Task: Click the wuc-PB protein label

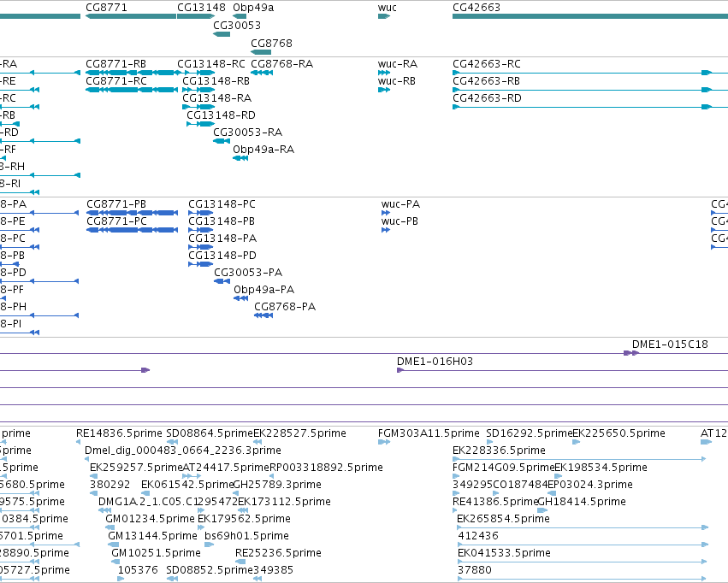Action: pyautogui.click(x=400, y=221)
